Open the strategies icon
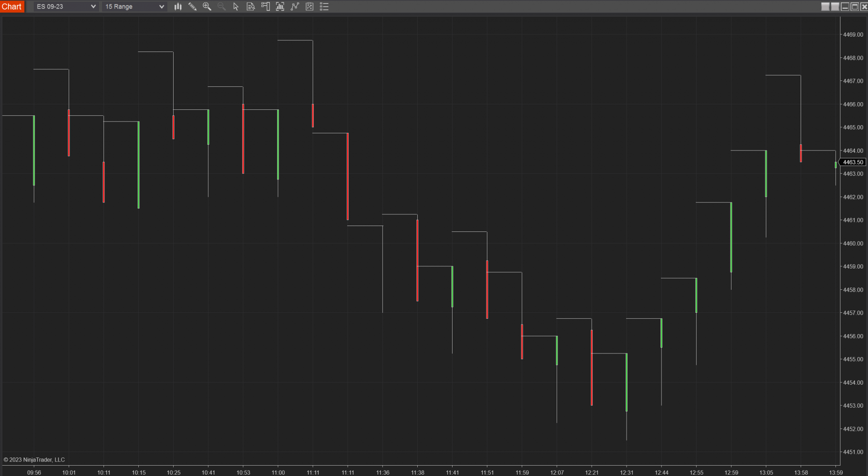868x476 pixels. point(295,6)
